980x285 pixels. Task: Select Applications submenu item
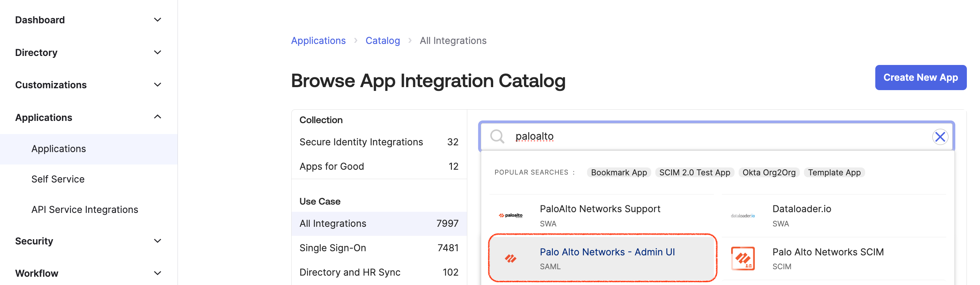89,149
